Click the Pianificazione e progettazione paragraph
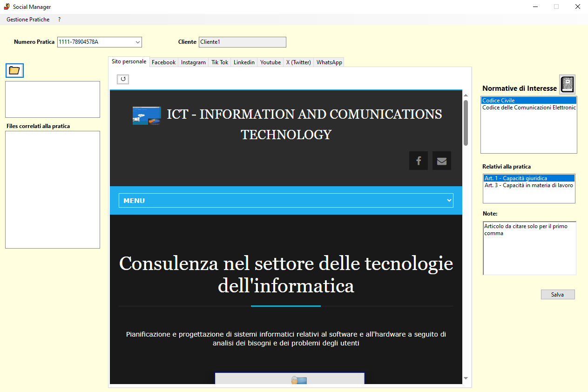Image resolution: width=588 pixels, height=392 pixels. [286, 339]
